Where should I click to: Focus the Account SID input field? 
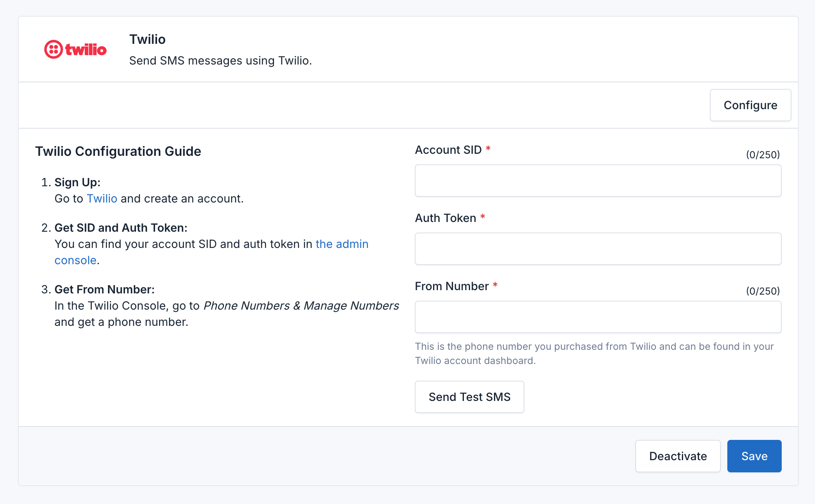click(x=598, y=181)
